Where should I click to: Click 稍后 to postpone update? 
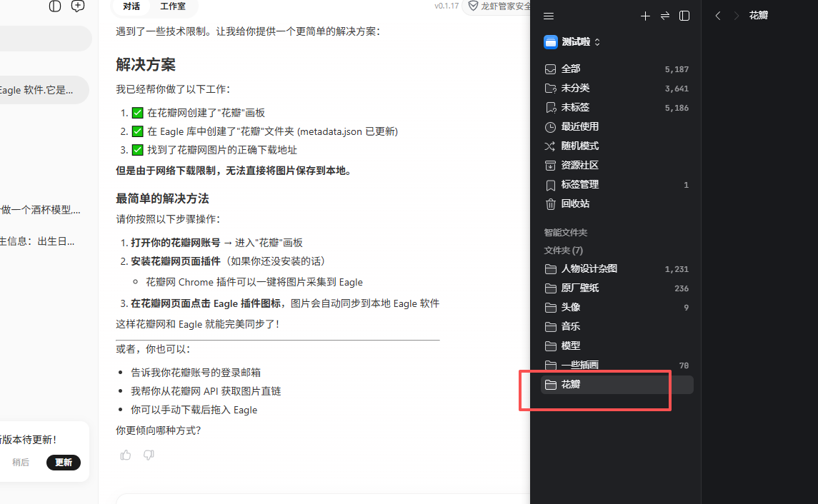point(21,463)
